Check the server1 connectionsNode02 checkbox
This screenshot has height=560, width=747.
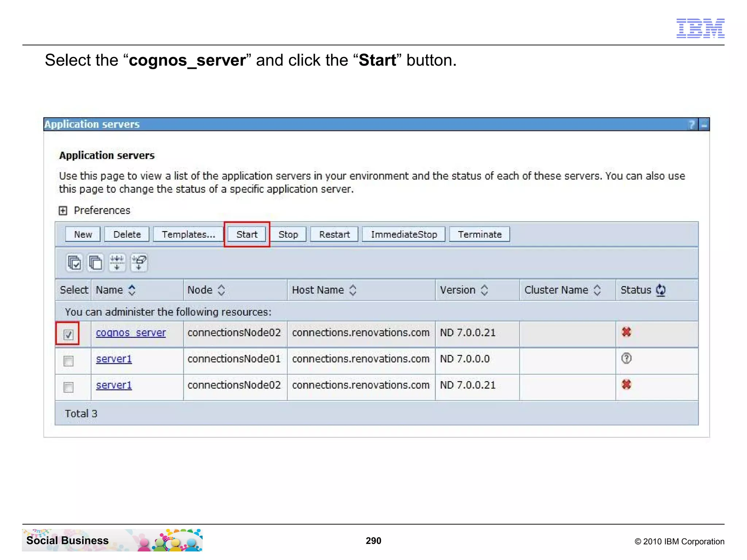pos(68,387)
